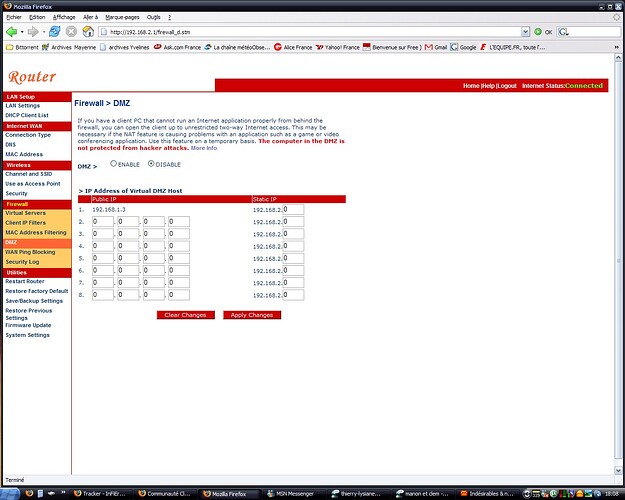Open the Back history dropdown arrow
Screen dimensions: 625x500
pos(21,31)
